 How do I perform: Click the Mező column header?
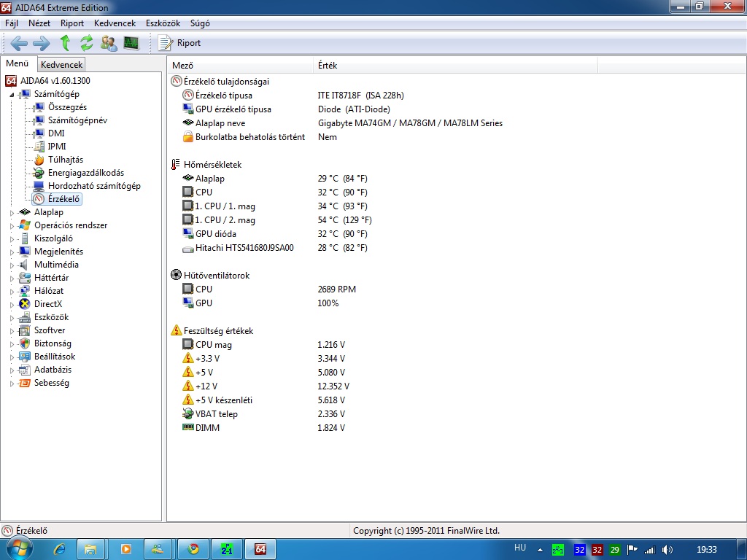click(240, 66)
